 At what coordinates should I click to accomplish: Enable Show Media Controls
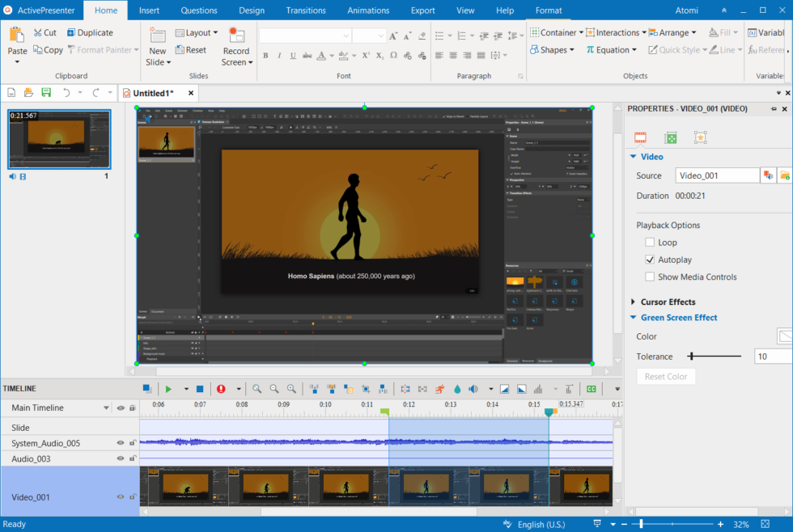coord(649,277)
